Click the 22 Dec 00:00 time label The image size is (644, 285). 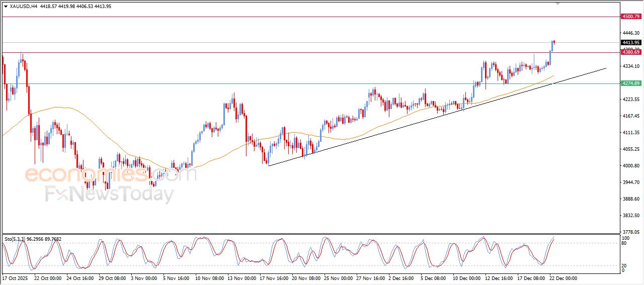click(563, 278)
